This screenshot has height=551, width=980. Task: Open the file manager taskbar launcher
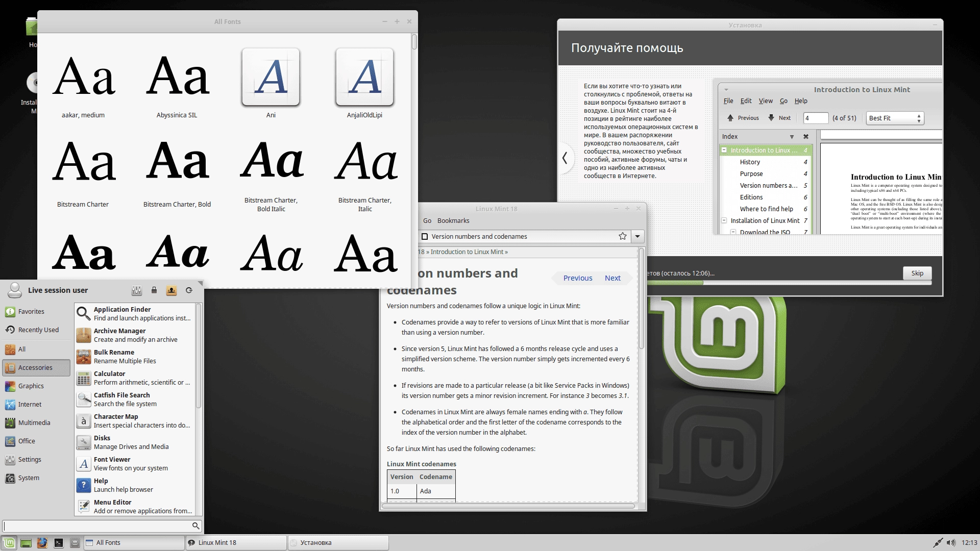(x=75, y=543)
